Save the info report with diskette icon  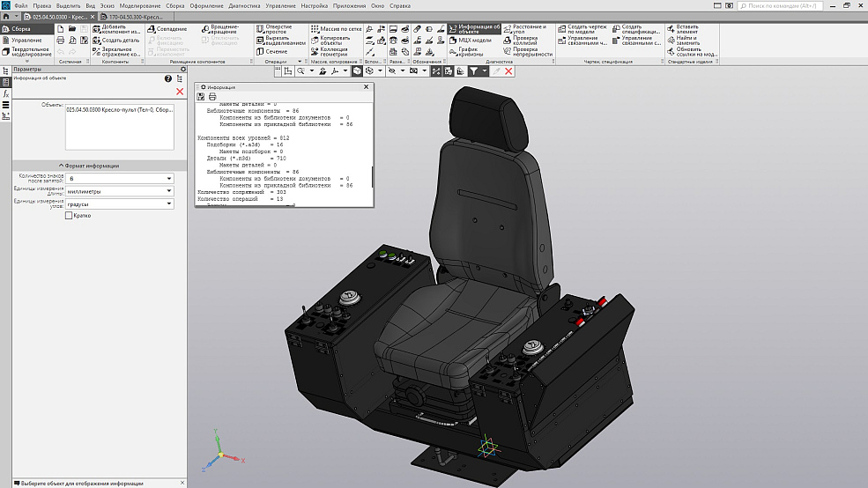tap(201, 96)
